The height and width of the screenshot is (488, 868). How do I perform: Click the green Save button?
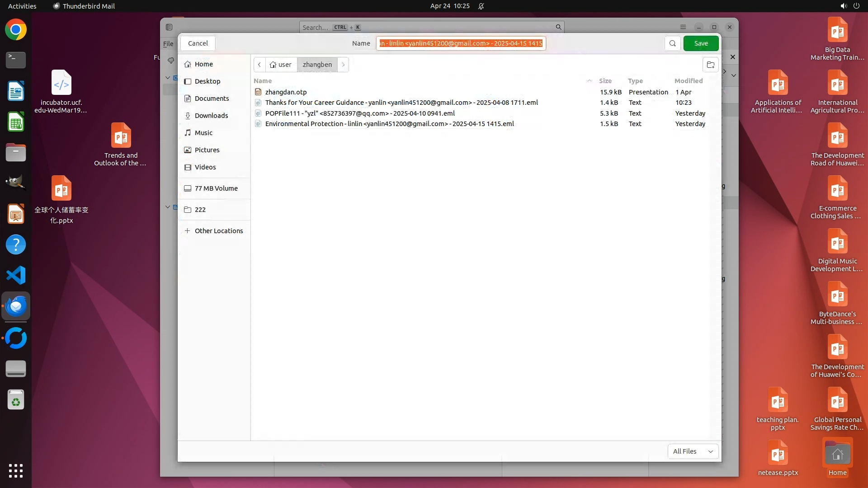tap(701, 43)
